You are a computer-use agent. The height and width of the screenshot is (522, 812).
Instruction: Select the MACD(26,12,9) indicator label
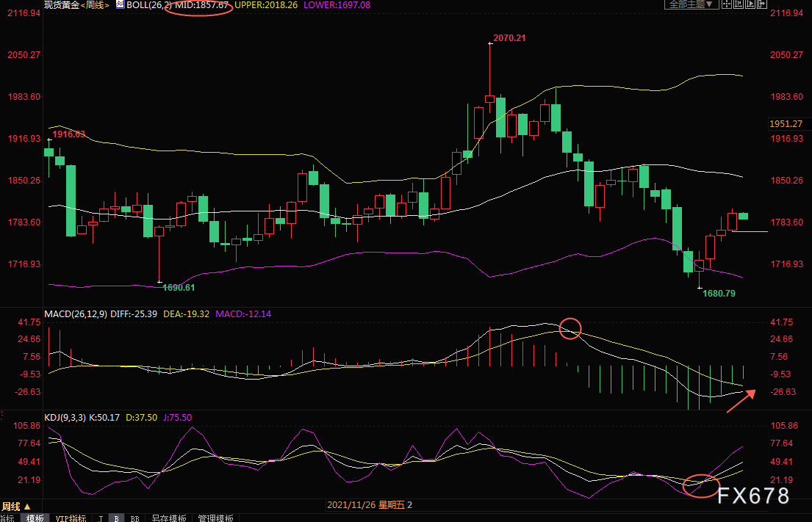[76, 314]
